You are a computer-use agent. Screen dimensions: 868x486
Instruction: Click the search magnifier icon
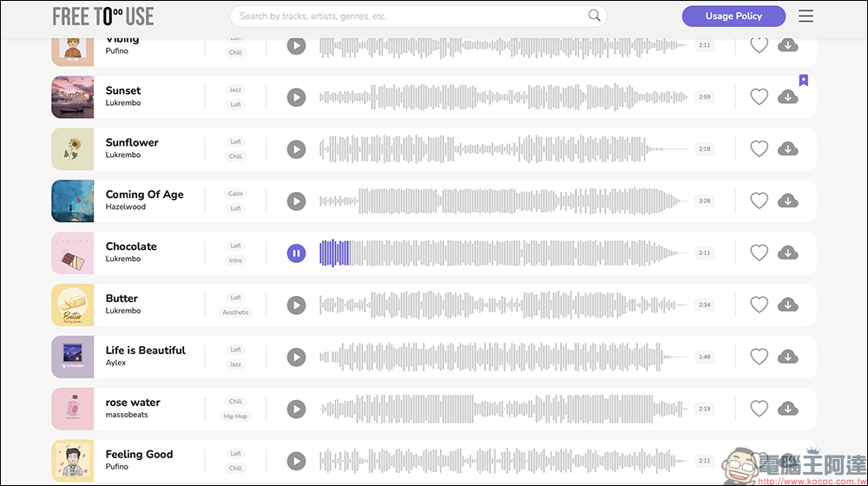pos(594,16)
